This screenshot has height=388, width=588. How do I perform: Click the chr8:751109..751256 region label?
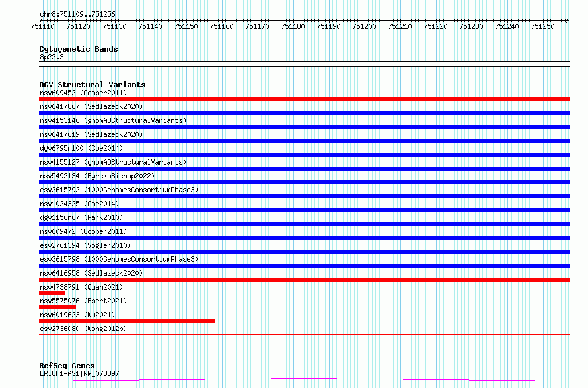77,14
